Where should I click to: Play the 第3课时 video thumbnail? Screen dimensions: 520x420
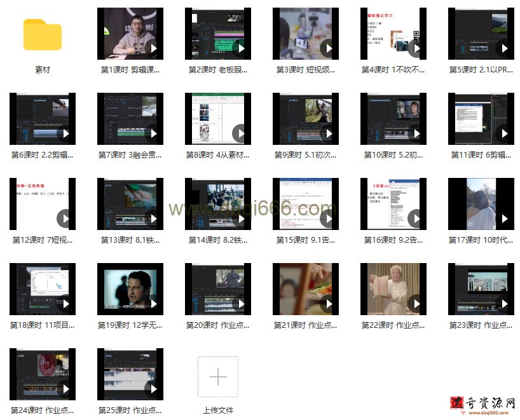306,34
